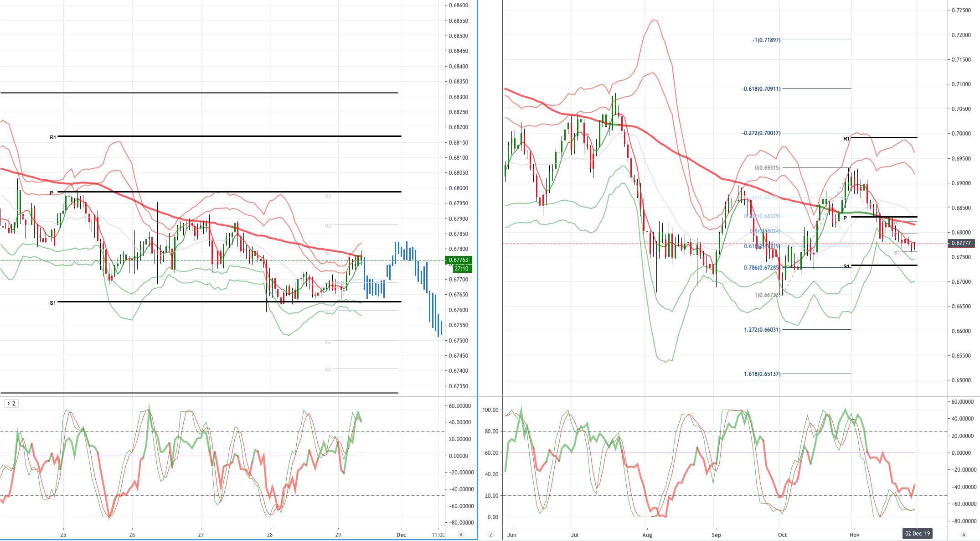Viewport: 980px width, 541px height.
Task: Select the 0.65000 level on right price axis
Action: tap(961, 380)
